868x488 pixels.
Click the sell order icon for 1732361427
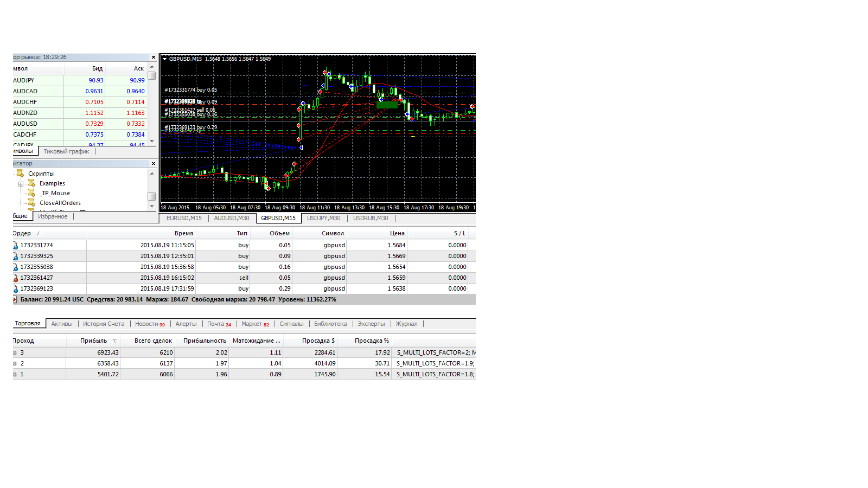[x=16, y=278]
